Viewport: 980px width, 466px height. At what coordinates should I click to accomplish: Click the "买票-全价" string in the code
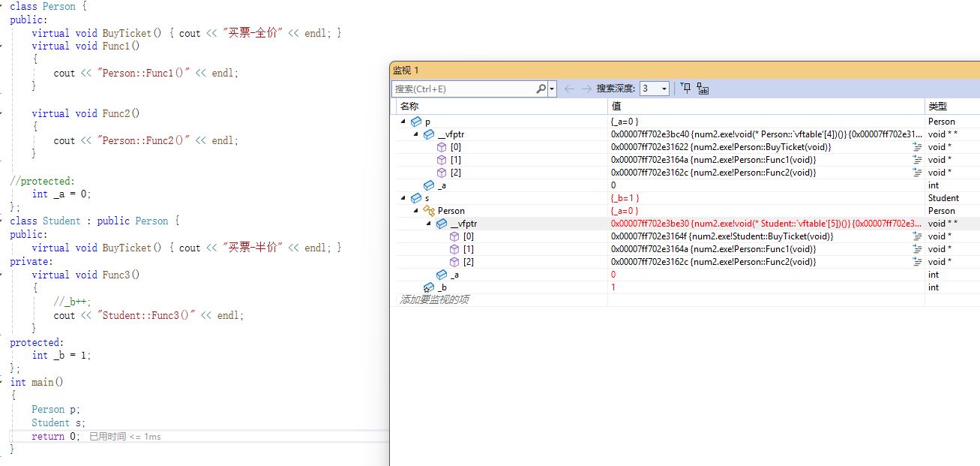click(253, 33)
